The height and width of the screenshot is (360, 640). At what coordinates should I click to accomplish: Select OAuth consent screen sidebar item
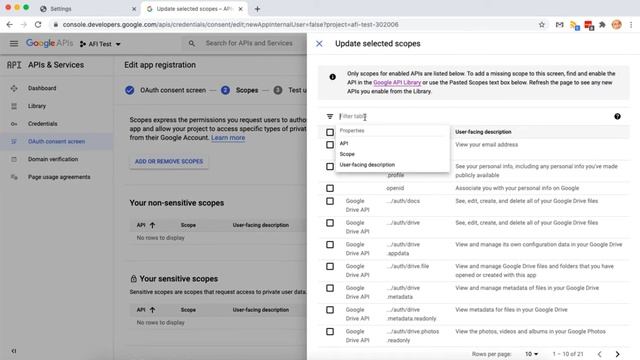(56, 142)
